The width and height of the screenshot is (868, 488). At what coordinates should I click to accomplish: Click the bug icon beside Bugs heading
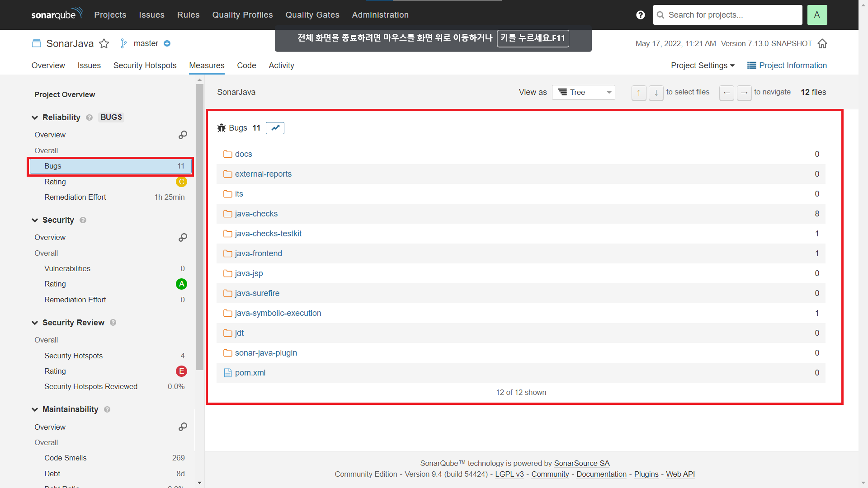click(x=222, y=128)
